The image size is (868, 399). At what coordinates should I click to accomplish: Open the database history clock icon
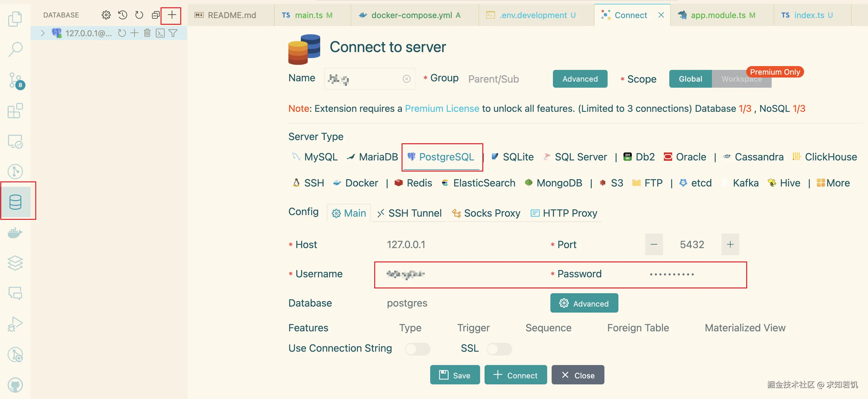123,15
